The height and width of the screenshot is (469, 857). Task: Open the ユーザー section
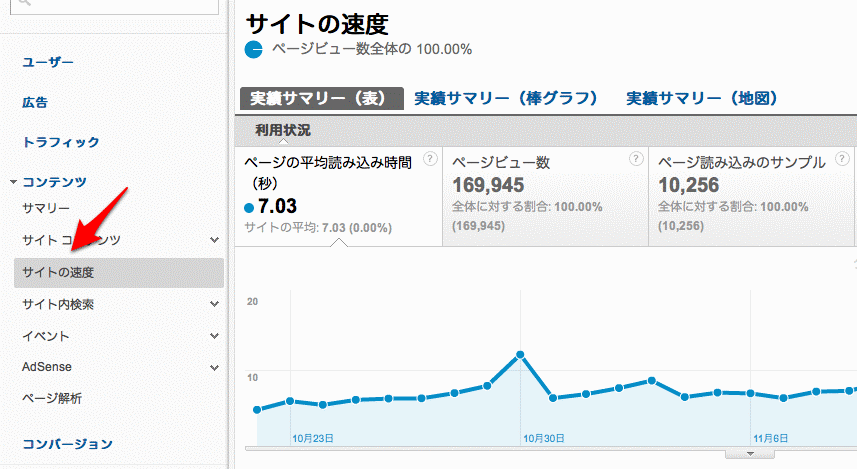48,62
